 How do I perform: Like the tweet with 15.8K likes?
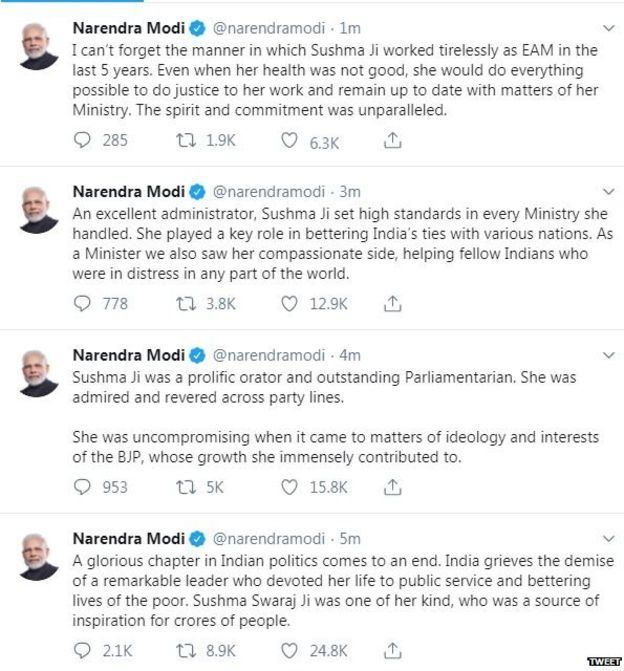(x=289, y=487)
